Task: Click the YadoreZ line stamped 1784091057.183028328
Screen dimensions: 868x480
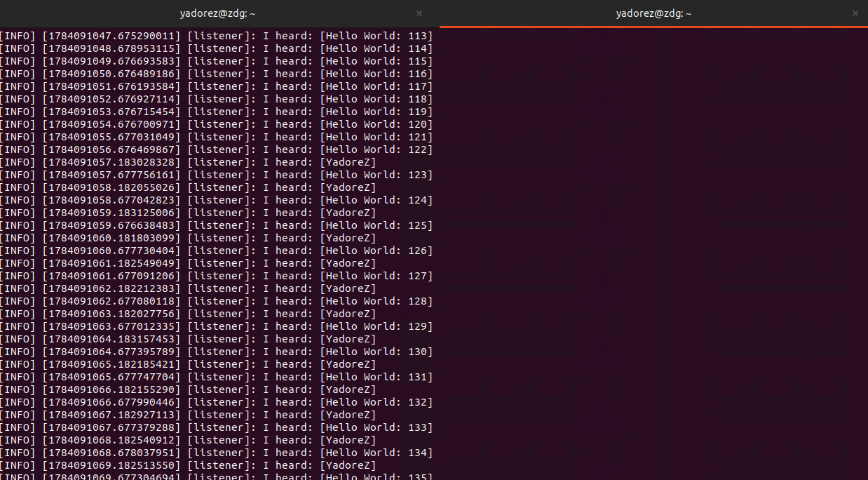Action: [x=188, y=162]
